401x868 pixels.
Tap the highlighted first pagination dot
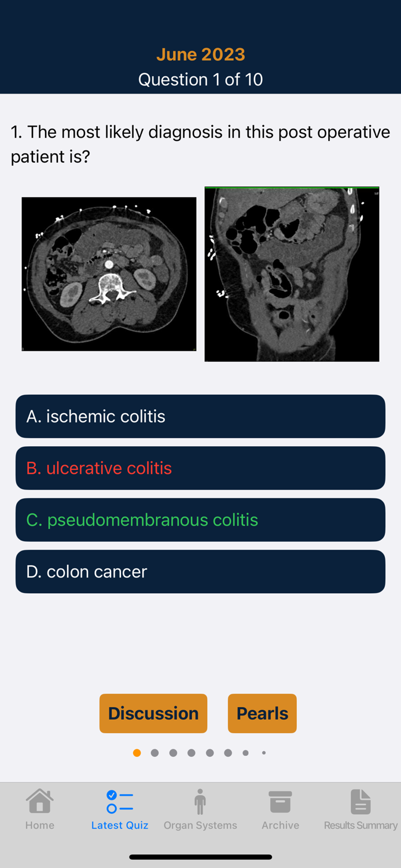(x=137, y=752)
